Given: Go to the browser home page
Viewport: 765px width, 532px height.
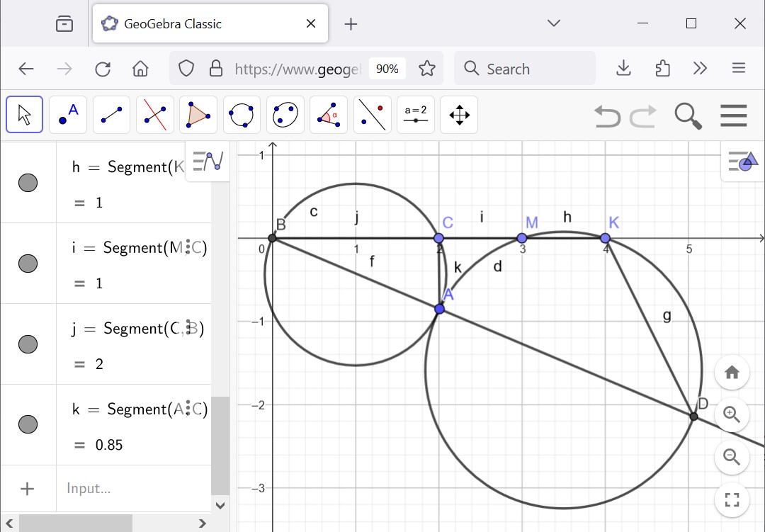Looking at the screenshot, I should pos(140,69).
